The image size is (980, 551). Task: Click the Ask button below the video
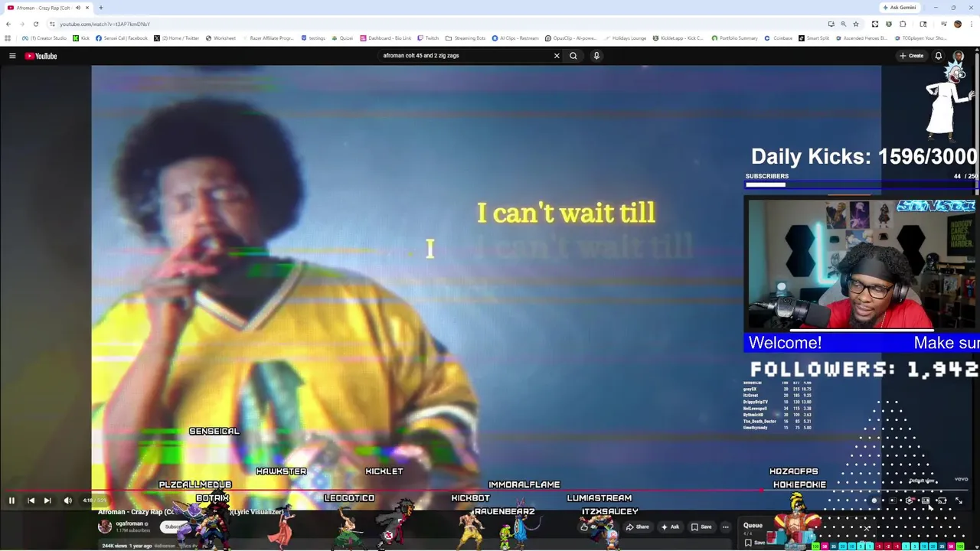(671, 527)
